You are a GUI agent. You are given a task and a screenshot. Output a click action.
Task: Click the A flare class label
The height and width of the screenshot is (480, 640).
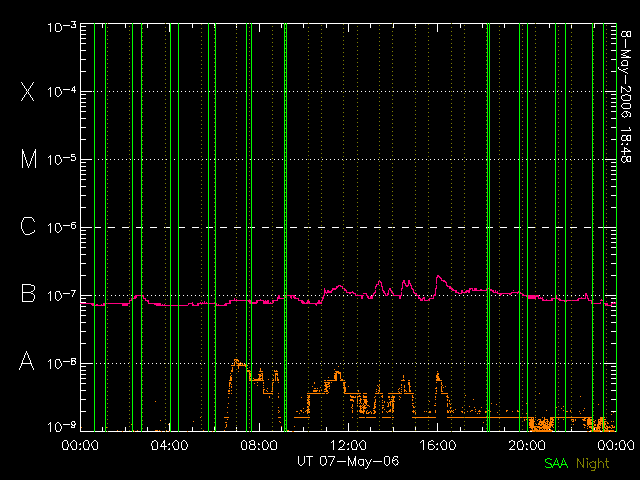tap(27, 361)
